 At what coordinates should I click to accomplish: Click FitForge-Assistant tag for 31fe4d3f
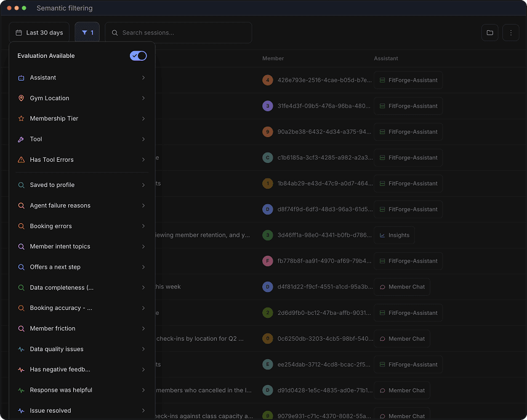click(x=408, y=106)
